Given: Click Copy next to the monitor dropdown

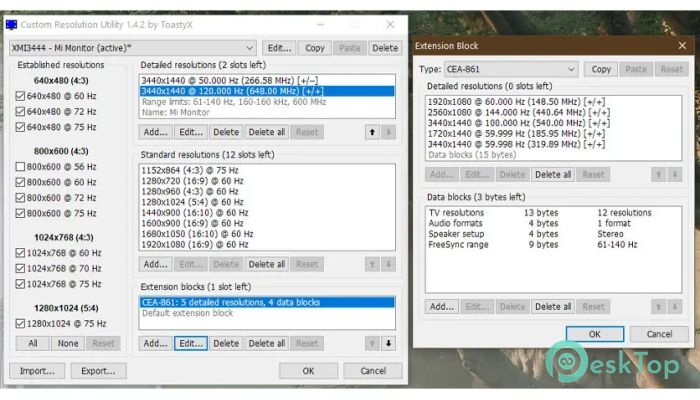Looking at the screenshot, I should (x=315, y=48).
